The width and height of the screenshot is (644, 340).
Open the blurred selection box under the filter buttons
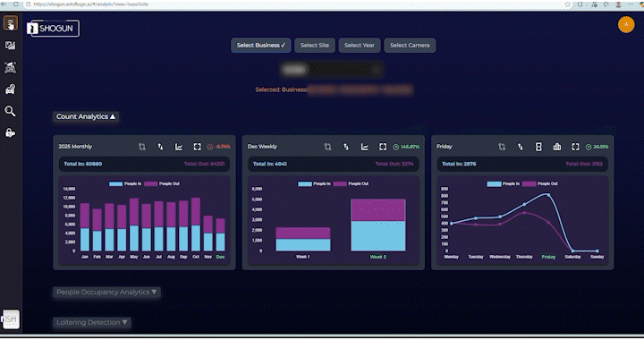[331, 70]
